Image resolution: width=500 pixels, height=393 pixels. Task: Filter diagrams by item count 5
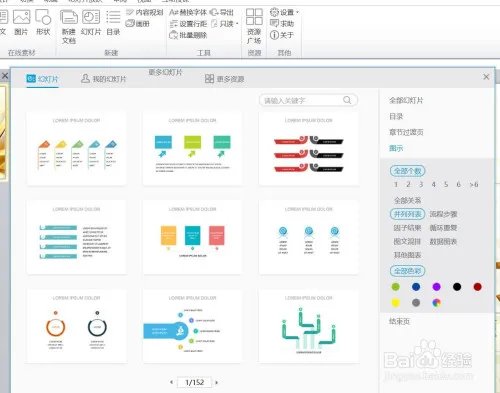[446, 184]
